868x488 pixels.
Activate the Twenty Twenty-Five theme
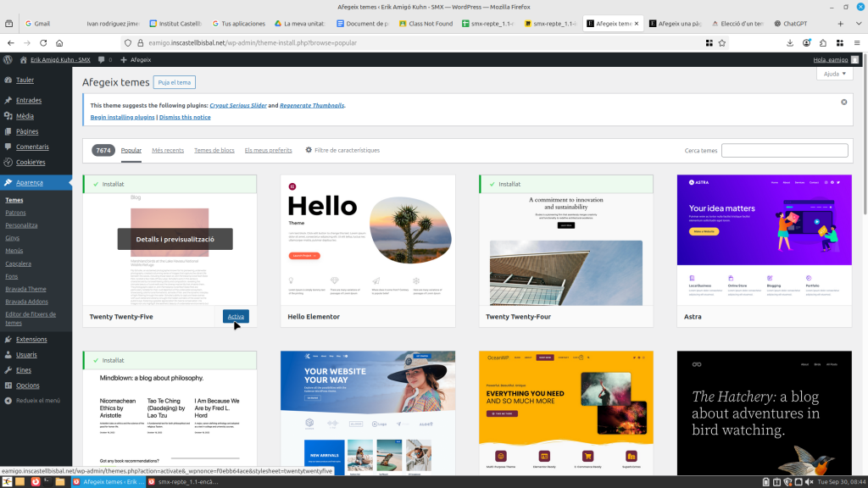tap(236, 316)
